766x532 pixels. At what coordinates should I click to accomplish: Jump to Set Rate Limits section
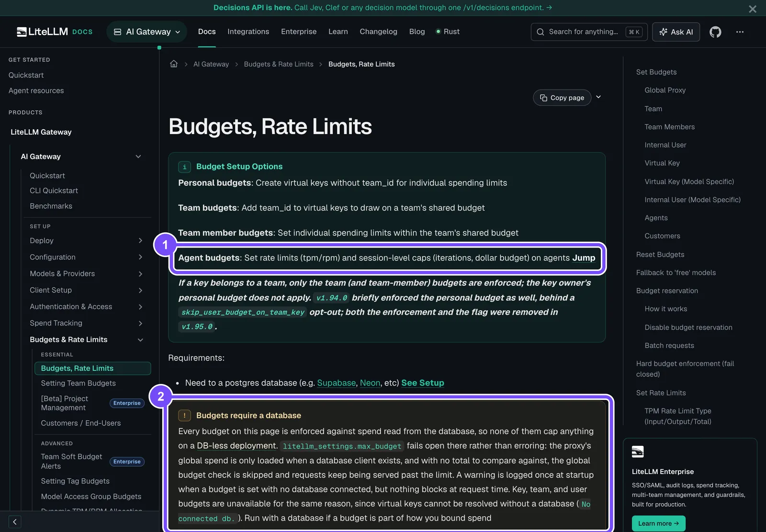pos(661,393)
